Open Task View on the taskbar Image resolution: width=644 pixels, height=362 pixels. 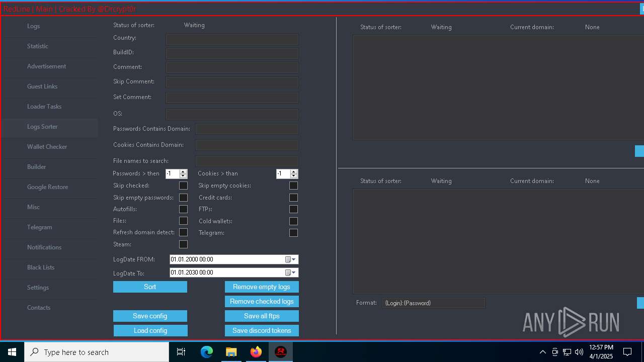(x=181, y=352)
